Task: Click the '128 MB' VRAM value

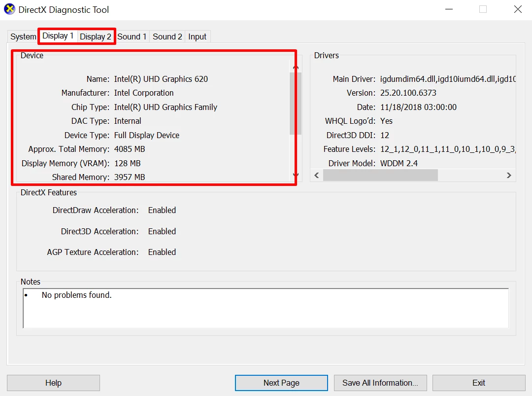Action: (x=127, y=164)
